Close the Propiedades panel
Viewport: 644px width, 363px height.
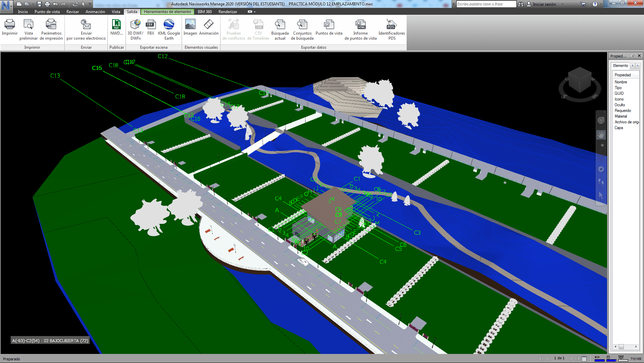tap(639, 56)
